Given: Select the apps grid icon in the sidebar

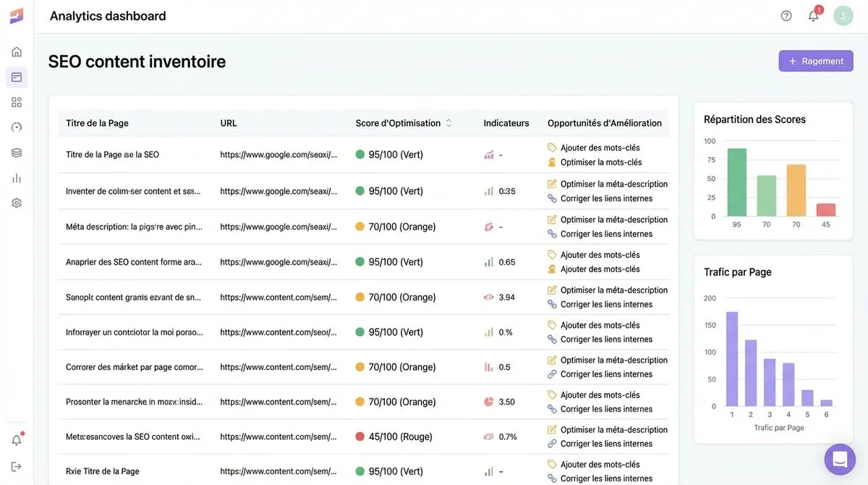Looking at the screenshot, I should click(16, 101).
